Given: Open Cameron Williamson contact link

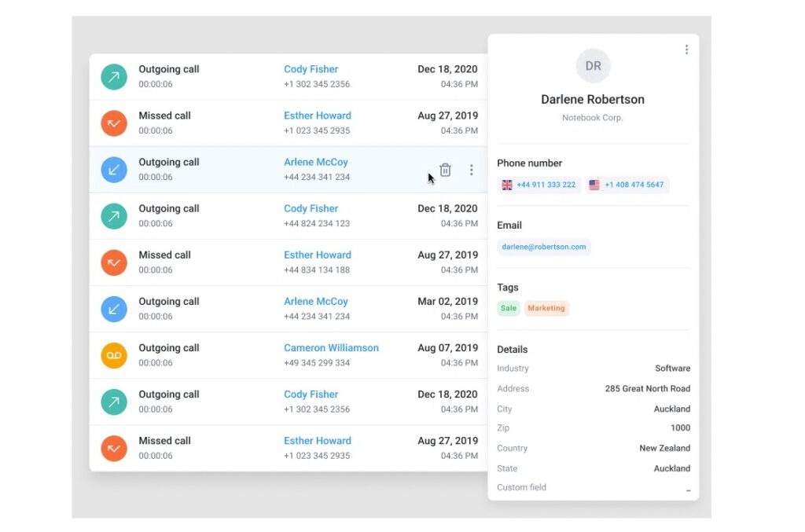Looking at the screenshot, I should pos(331,347).
